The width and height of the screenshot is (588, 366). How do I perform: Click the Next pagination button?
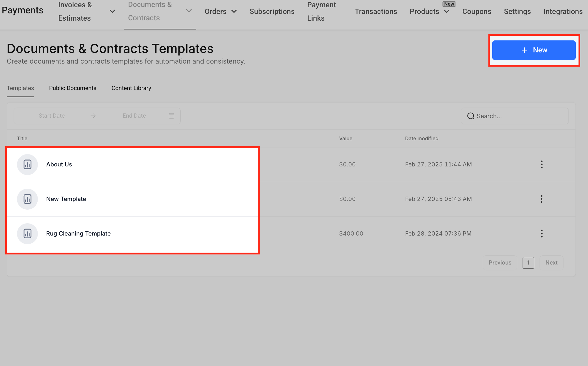tap(551, 263)
